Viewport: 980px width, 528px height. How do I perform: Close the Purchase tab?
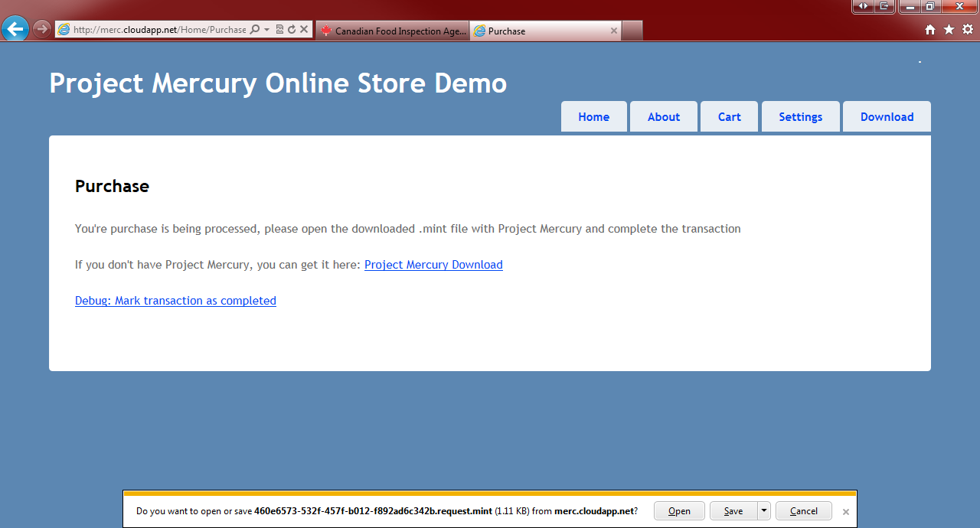[614, 31]
